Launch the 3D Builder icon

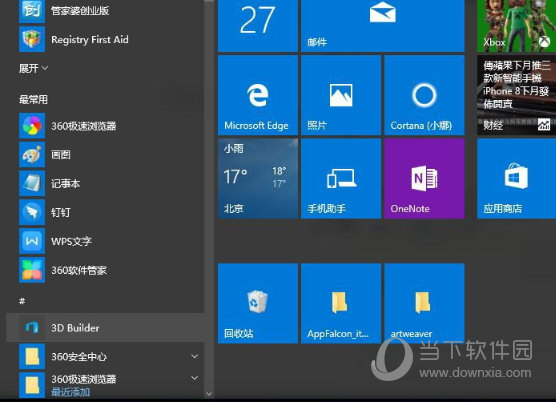pos(32,328)
